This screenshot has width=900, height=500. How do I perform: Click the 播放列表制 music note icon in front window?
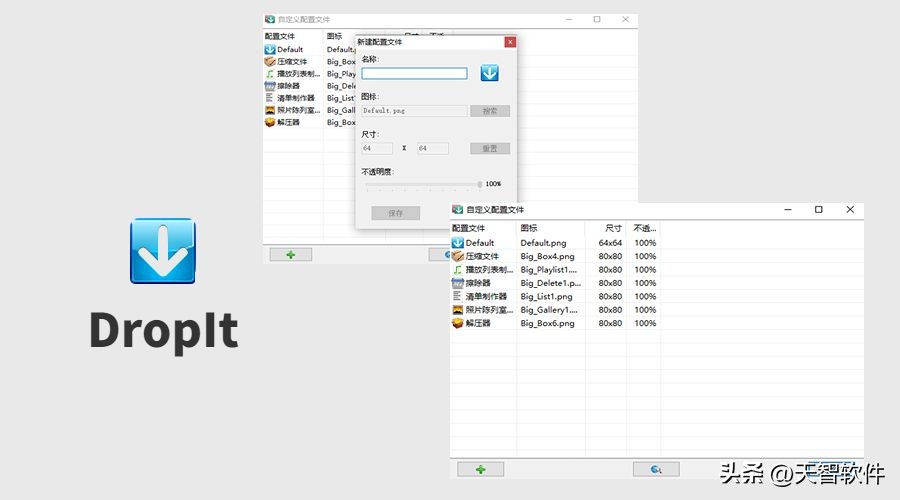pos(457,269)
